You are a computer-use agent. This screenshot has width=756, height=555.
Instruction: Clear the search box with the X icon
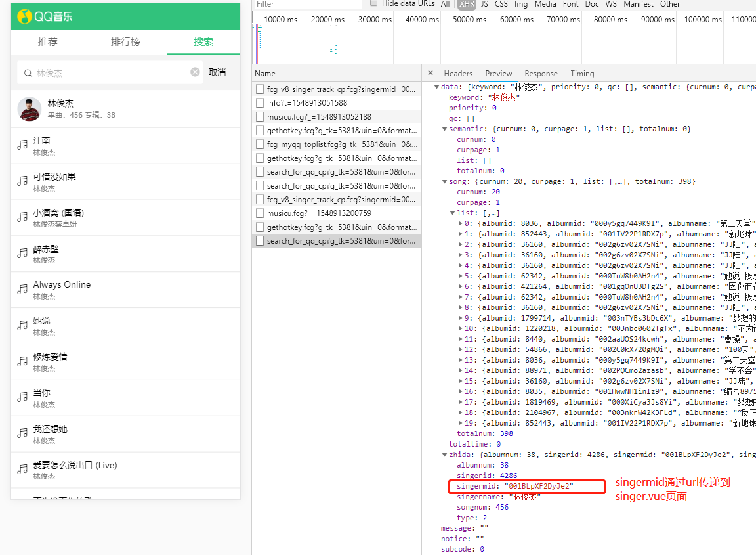[196, 72]
